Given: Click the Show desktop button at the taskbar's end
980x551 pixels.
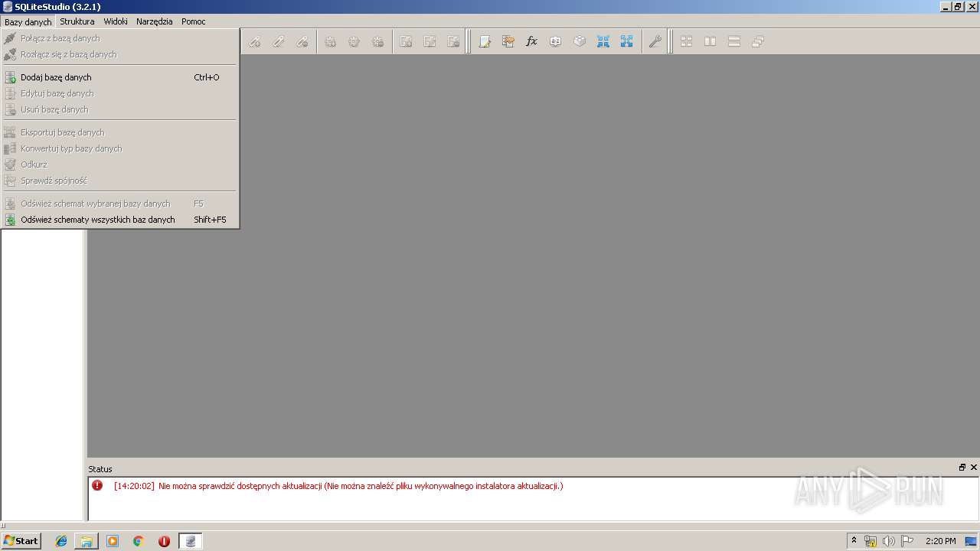Looking at the screenshot, I should pyautogui.click(x=972, y=541).
